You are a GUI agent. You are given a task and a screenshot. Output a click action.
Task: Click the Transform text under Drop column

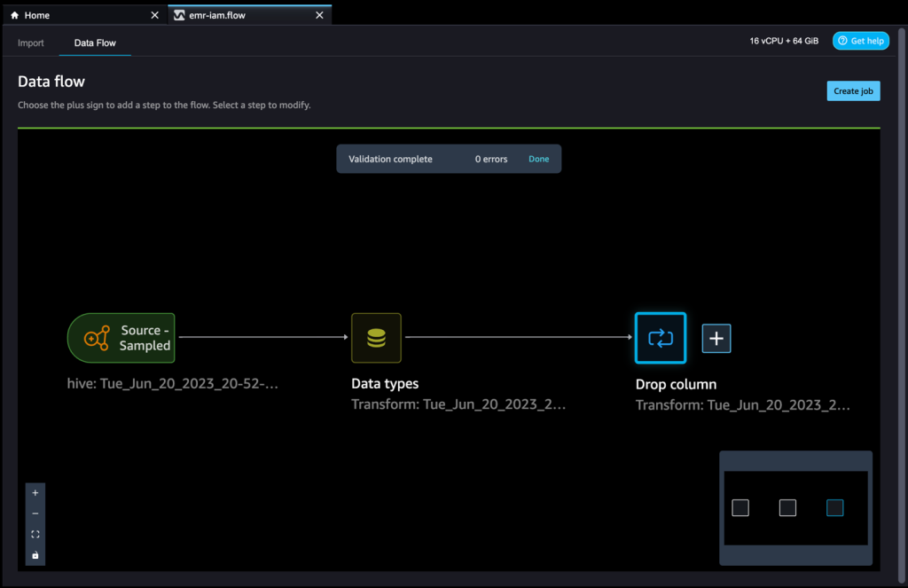click(742, 405)
